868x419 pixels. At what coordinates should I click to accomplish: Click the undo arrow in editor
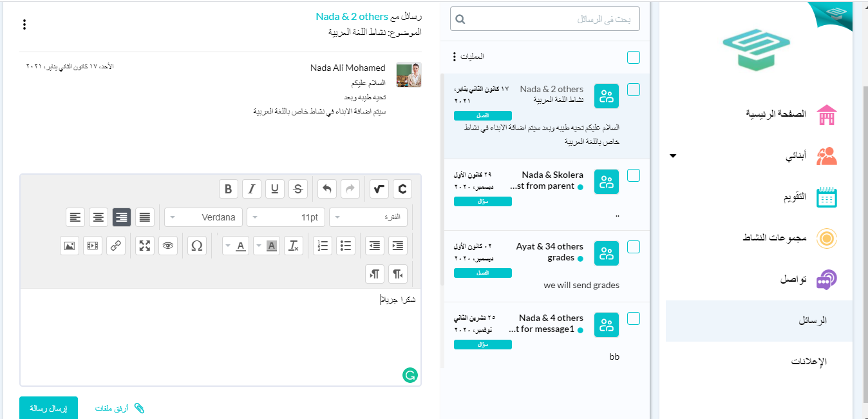pyautogui.click(x=326, y=189)
